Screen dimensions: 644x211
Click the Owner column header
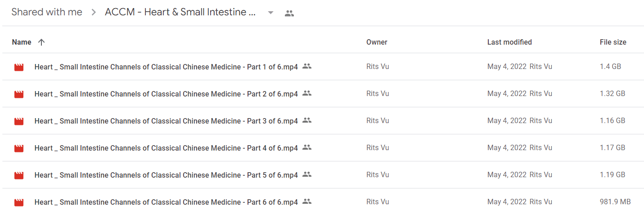click(x=377, y=42)
